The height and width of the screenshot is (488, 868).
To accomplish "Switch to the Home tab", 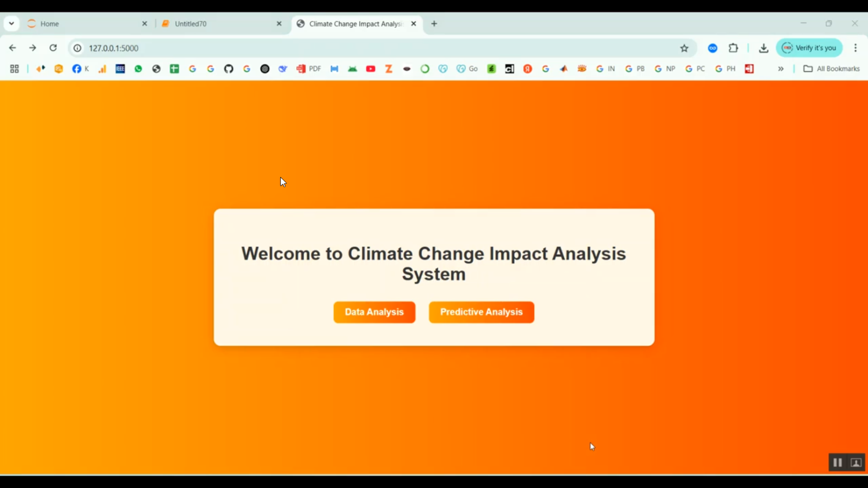I will (87, 24).
